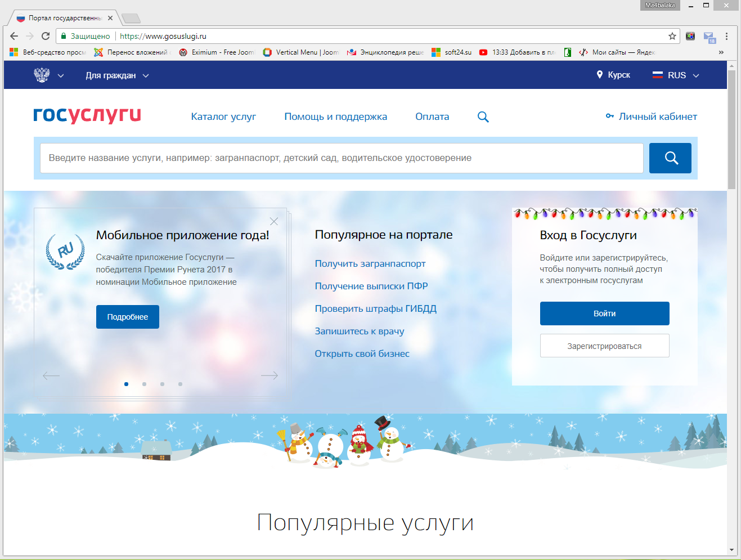Open the YouTube 13:33 bookmark

pyautogui.click(x=517, y=52)
